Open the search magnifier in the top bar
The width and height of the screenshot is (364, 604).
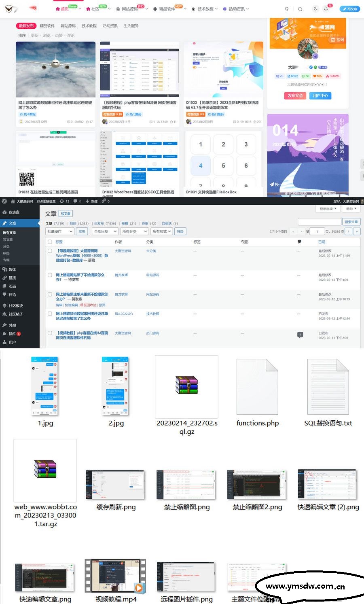click(300, 8)
